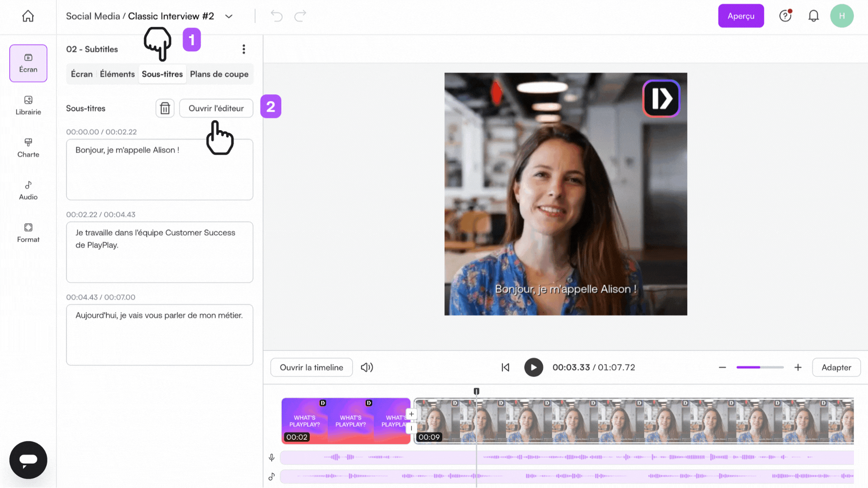Zoom out timeline with minus icon
868x488 pixels.
point(722,368)
